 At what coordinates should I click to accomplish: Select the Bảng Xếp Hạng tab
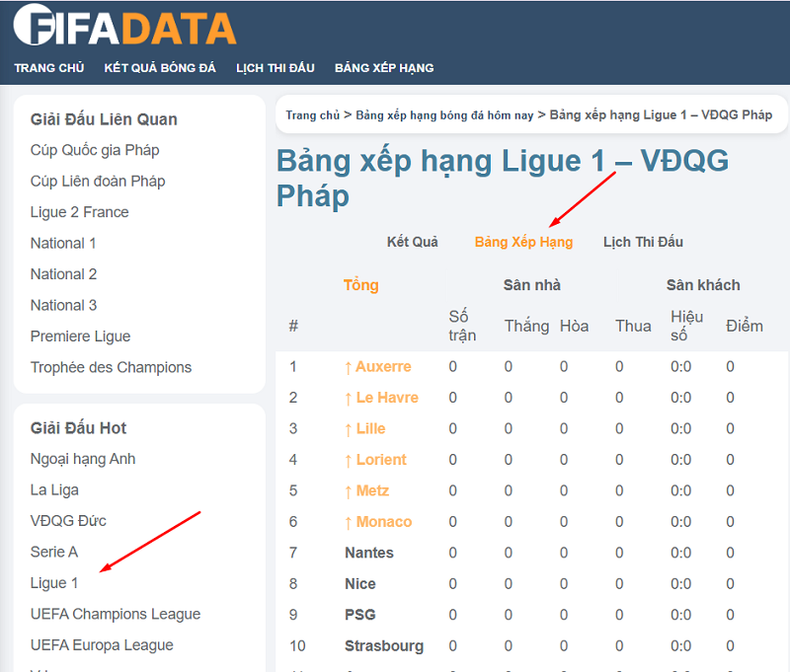click(523, 242)
